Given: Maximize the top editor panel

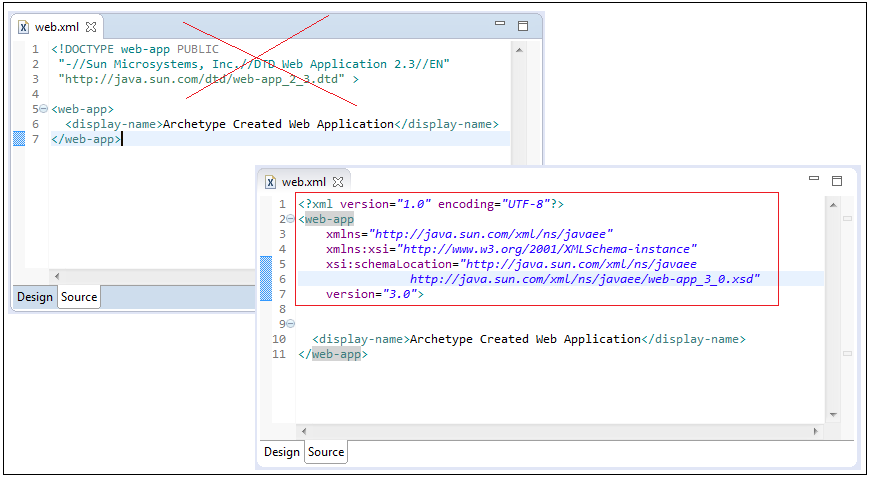Looking at the screenshot, I should 523,26.
